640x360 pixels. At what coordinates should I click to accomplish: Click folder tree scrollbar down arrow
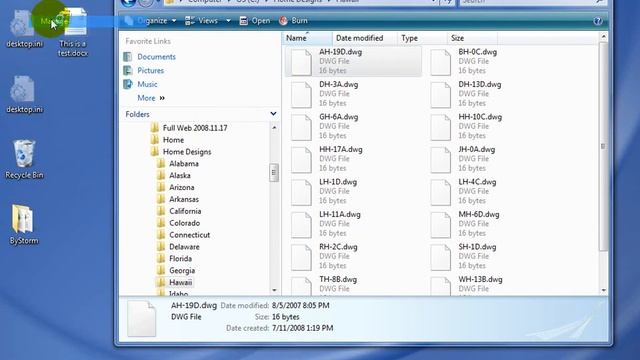[x=274, y=290]
